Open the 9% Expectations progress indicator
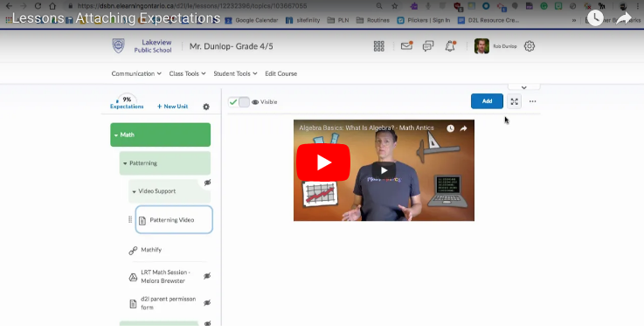 [x=127, y=102]
